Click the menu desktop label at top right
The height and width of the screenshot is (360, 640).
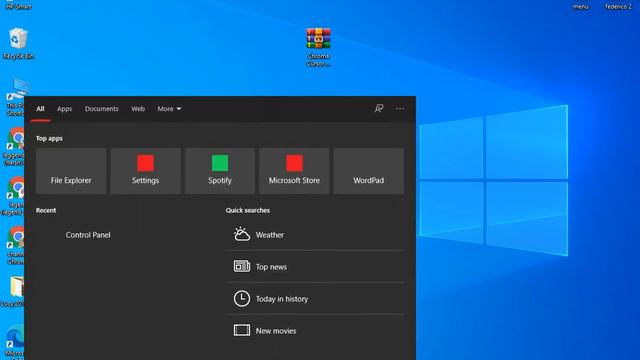[x=580, y=6]
